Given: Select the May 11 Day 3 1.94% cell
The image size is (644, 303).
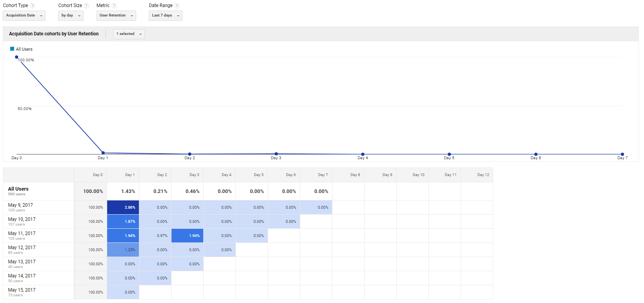Looking at the screenshot, I should (x=187, y=236).
